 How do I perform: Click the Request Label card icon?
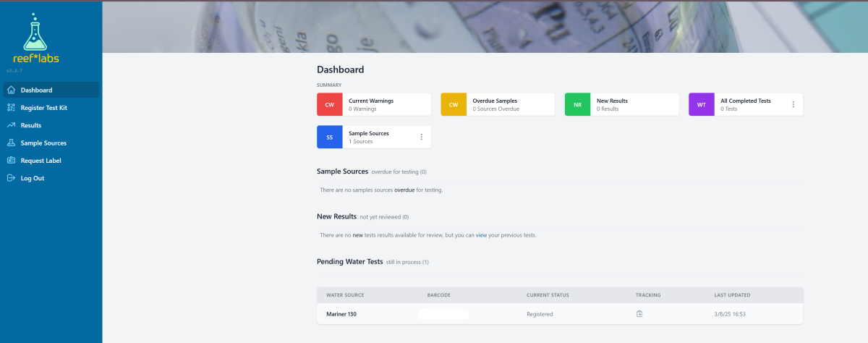[10, 160]
